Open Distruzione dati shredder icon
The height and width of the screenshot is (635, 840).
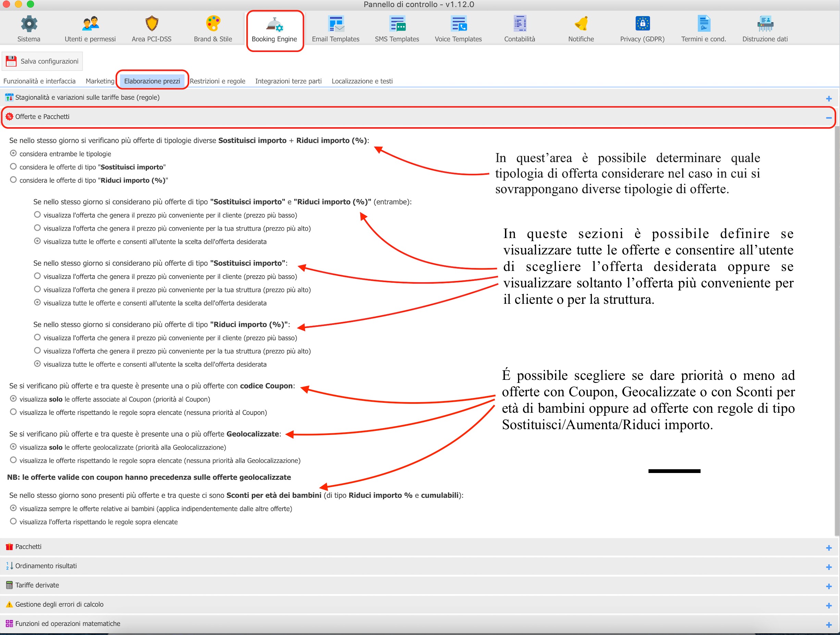coord(765,24)
